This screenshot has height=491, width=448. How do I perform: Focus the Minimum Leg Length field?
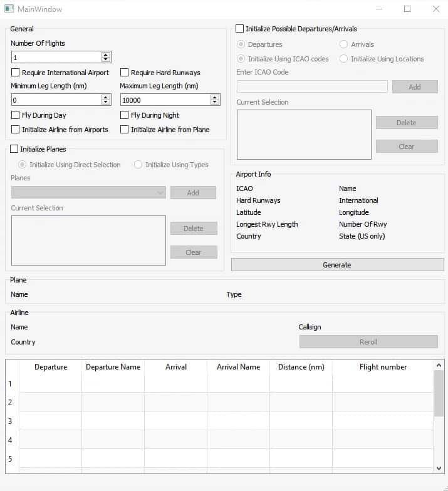pyautogui.click(x=56, y=100)
